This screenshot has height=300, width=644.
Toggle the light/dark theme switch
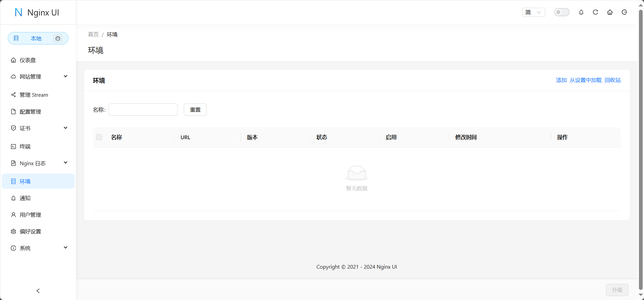tap(562, 12)
